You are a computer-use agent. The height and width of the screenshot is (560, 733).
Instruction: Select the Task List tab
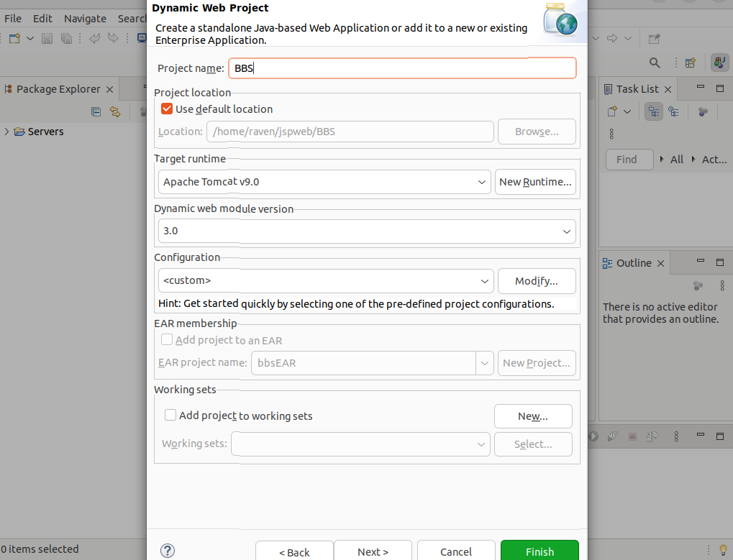(x=637, y=88)
